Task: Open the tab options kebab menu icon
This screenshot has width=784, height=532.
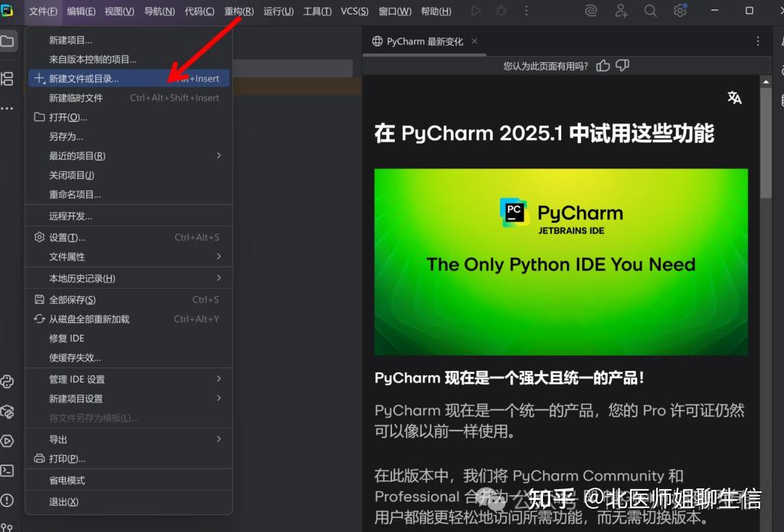Action: pyautogui.click(x=758, y=41)
